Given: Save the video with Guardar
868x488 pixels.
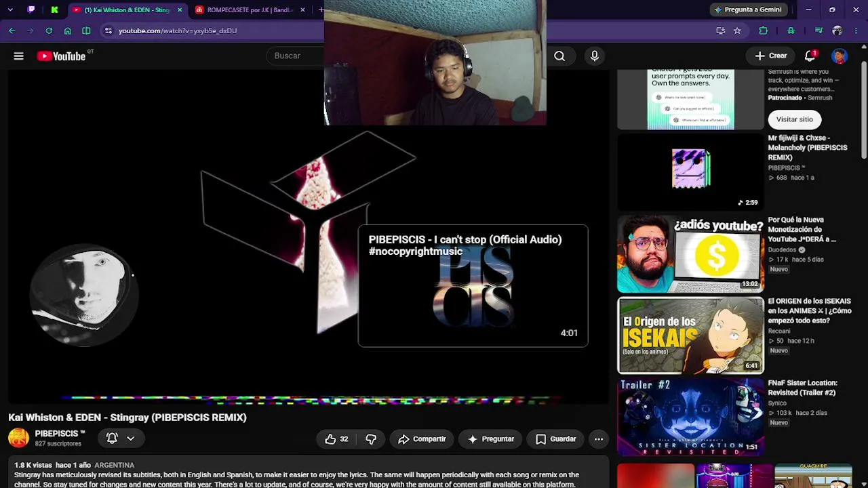Looking at the screenshot, I should (x=556, y=439).
